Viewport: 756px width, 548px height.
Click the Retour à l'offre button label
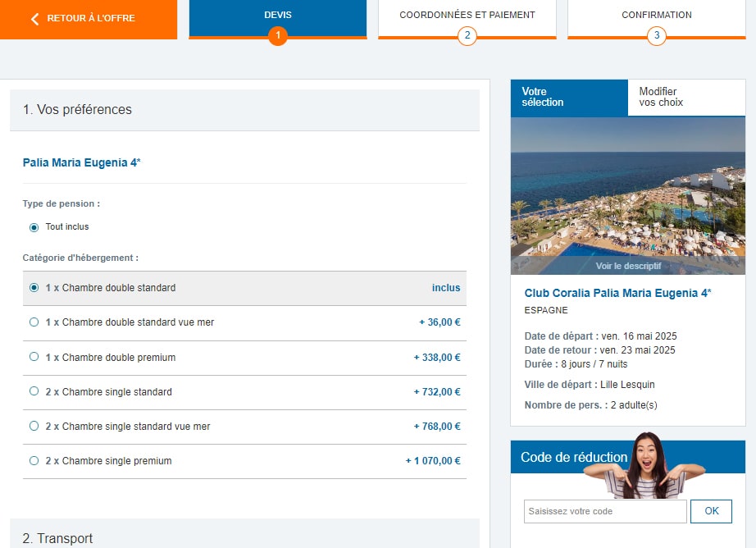pos(91,18)
